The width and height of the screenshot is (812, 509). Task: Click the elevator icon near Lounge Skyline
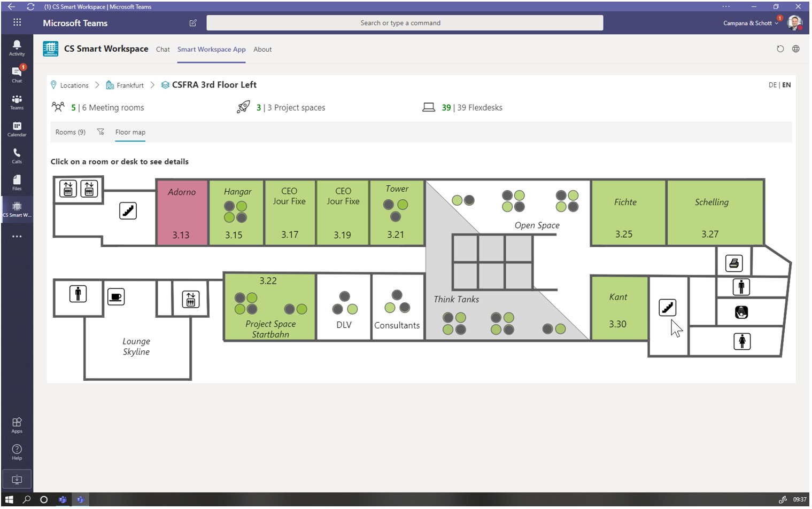click(191, 299)
